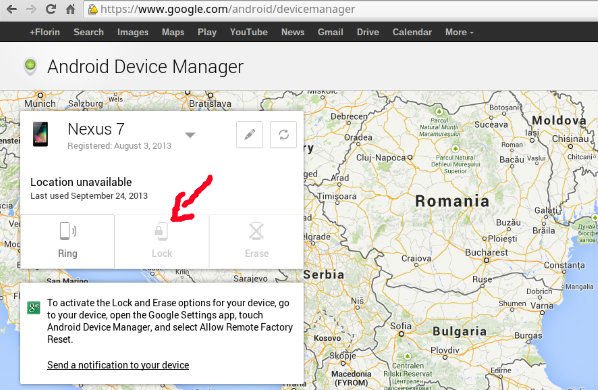Click Plovdiv on the map
The image size is (598, 390).
(445, 350)
